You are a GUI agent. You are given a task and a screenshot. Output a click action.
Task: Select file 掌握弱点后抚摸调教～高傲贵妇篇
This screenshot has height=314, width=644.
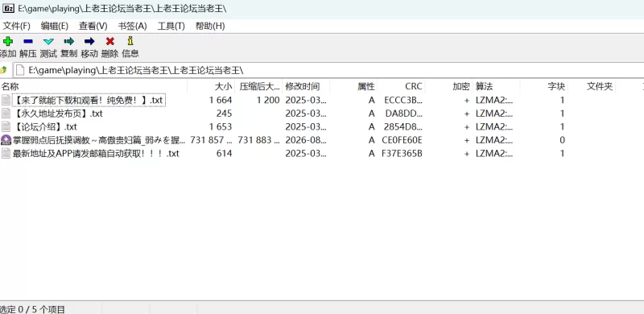[x=99, y=140]
